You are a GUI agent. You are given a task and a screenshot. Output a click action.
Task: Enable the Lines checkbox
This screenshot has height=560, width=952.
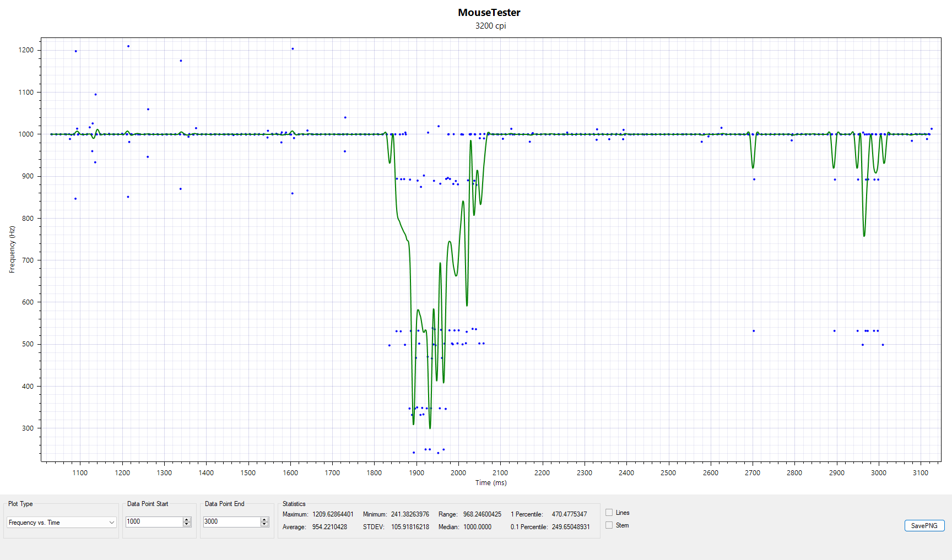click(x=609, y=513)
